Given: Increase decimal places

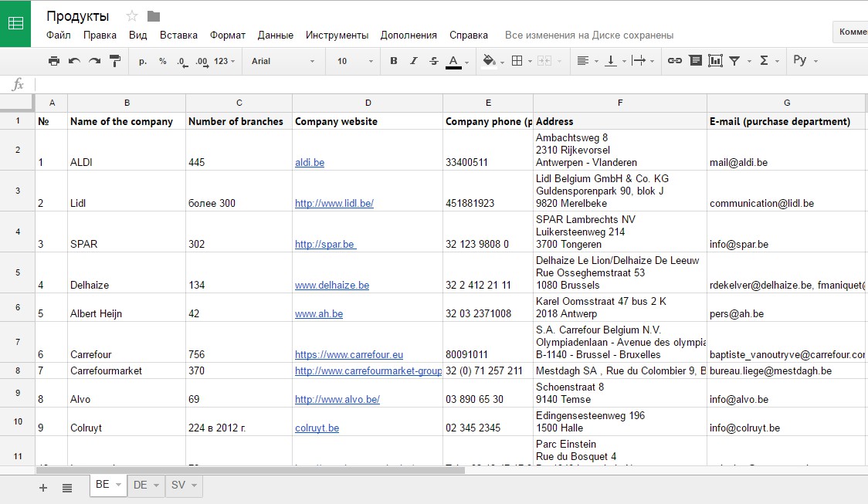Looking at the screenshot, I should 202,62.
